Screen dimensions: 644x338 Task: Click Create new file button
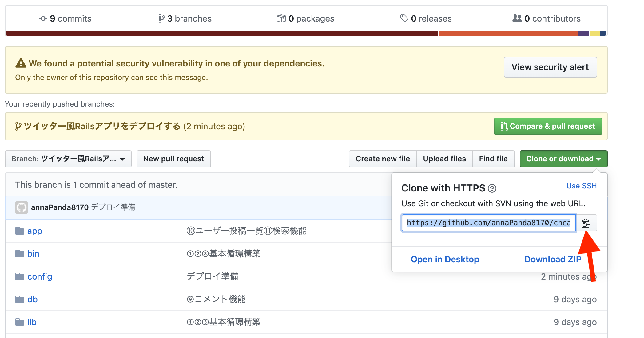[x=383, y=159]
